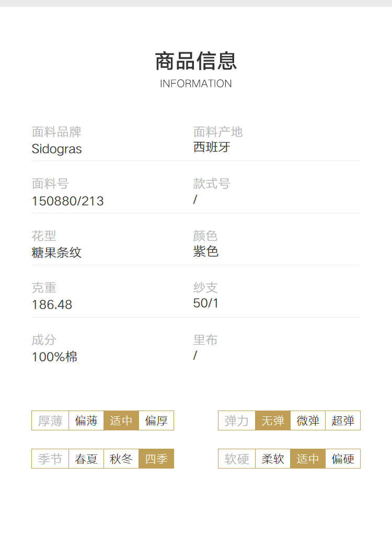Pick 柔软 softness option

click(x=273, y=459)
